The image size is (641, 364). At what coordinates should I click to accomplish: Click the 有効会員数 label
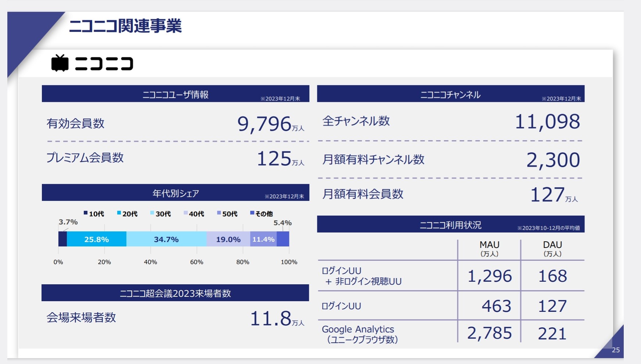(76, 123)
